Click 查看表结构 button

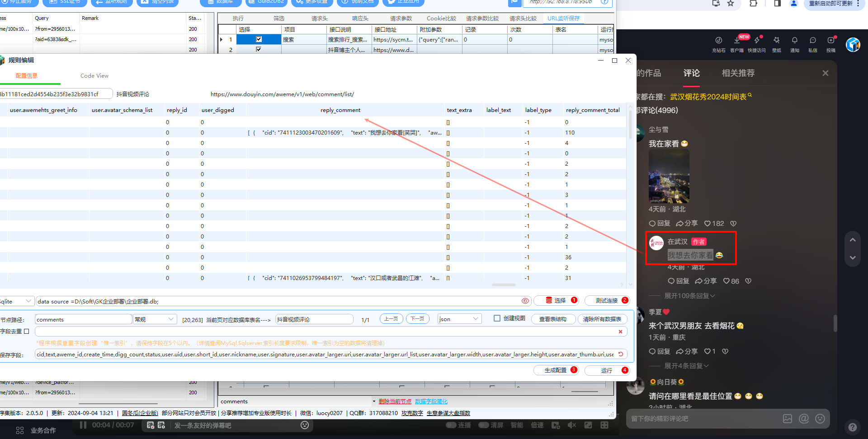pyautogui.click(x=553, y=319)
